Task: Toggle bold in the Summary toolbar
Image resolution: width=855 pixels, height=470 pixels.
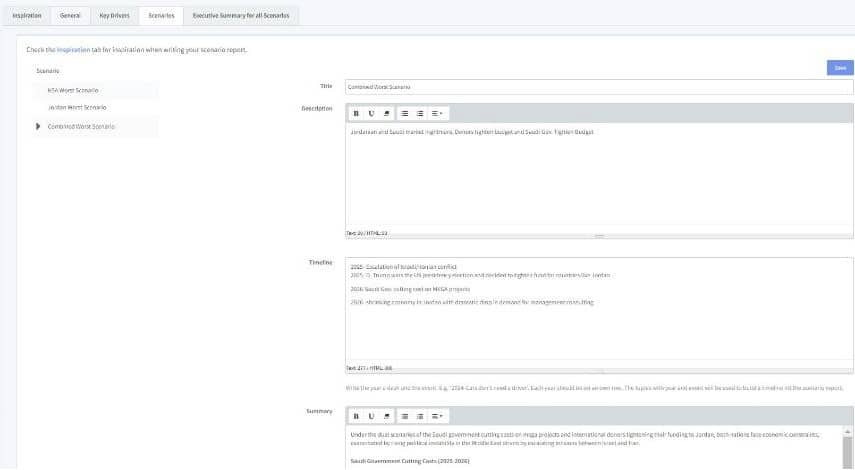Action: tap(356, 415)
